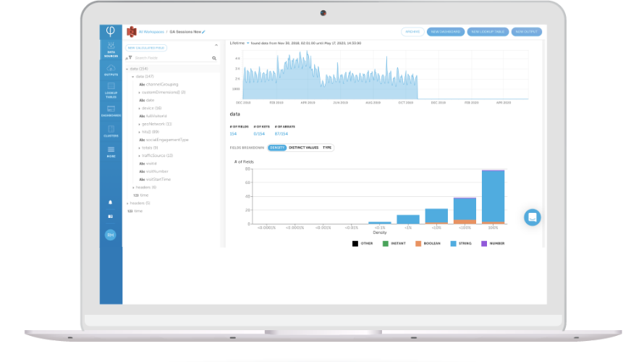Toggle the String legend color swatch
The width and height of the screenshot is (644, 362).
(453, 243)
